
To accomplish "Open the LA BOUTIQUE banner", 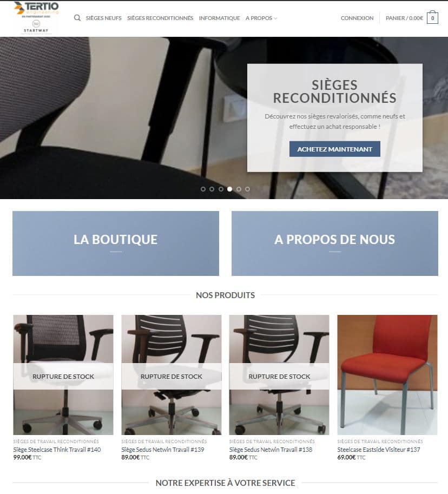I will coord(116,243).
